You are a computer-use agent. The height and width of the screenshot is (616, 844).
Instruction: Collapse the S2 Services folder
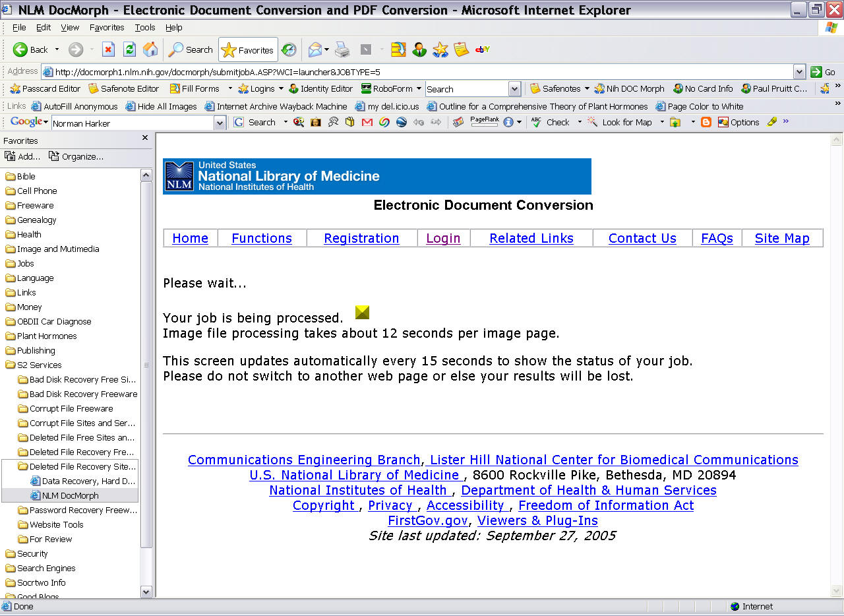click(34, 365)
